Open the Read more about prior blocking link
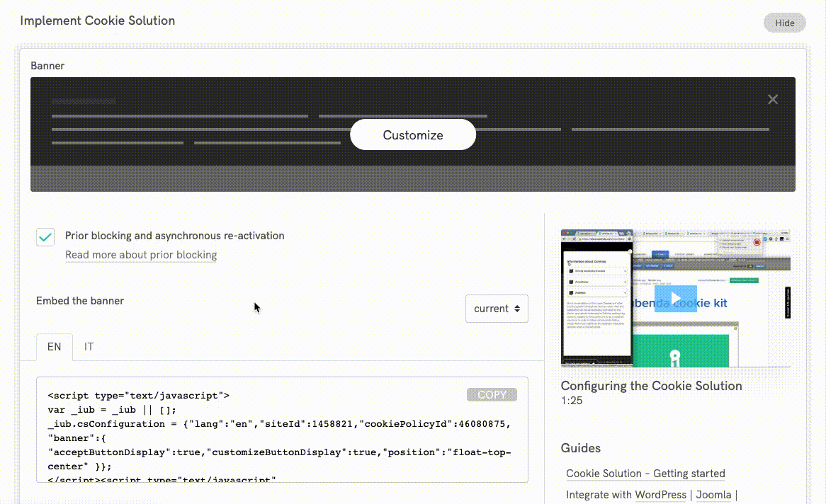Image resolution: width=826 pixels, height=504 pixels. (140, 255)
